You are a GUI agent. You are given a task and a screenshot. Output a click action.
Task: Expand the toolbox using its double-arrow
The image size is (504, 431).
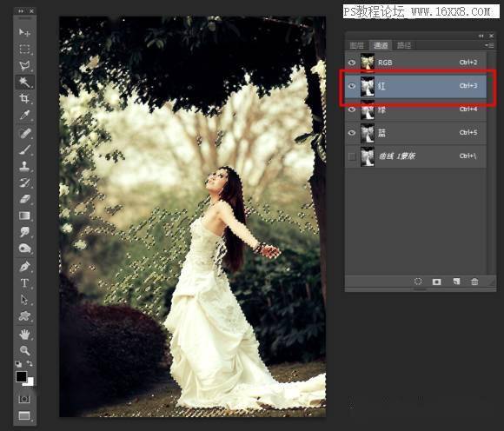[21, 11]
